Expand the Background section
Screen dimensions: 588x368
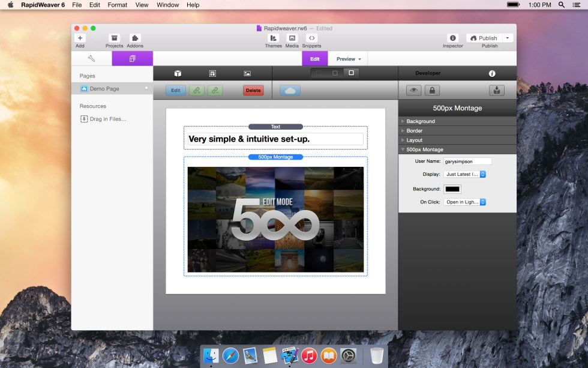click(x=457, y=121)
